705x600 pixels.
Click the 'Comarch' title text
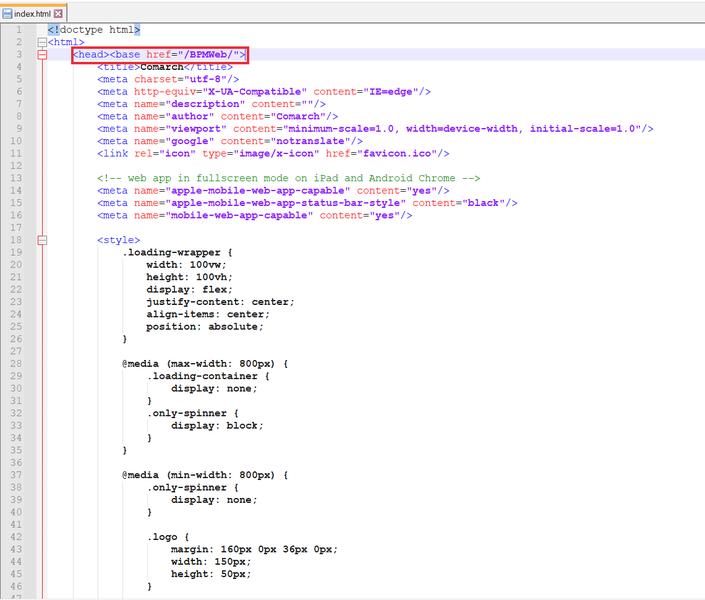162,67
